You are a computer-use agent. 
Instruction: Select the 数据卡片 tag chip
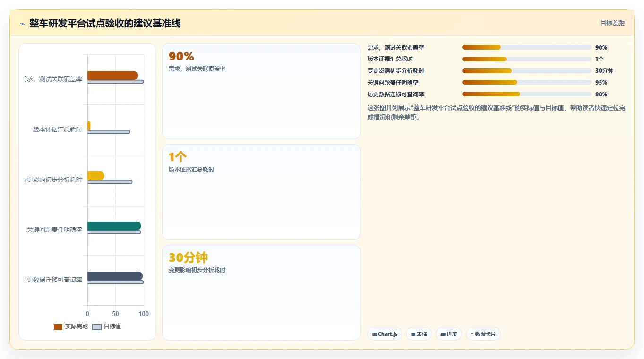click(x=483, y=334)
